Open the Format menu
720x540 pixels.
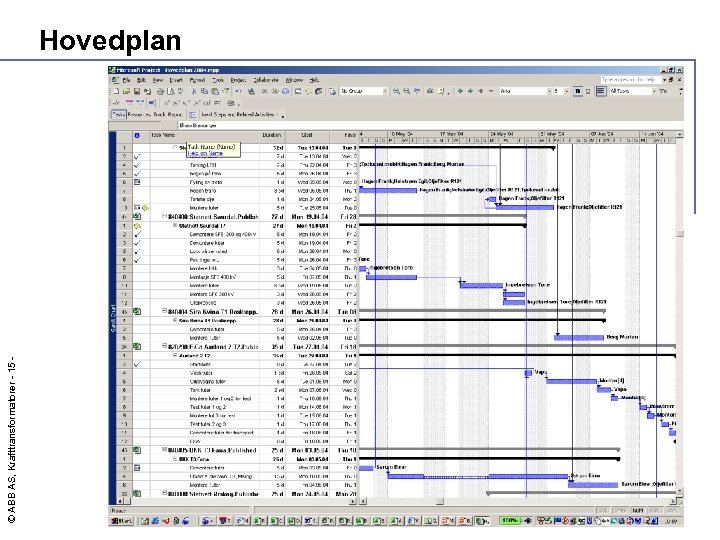(197, 80)
